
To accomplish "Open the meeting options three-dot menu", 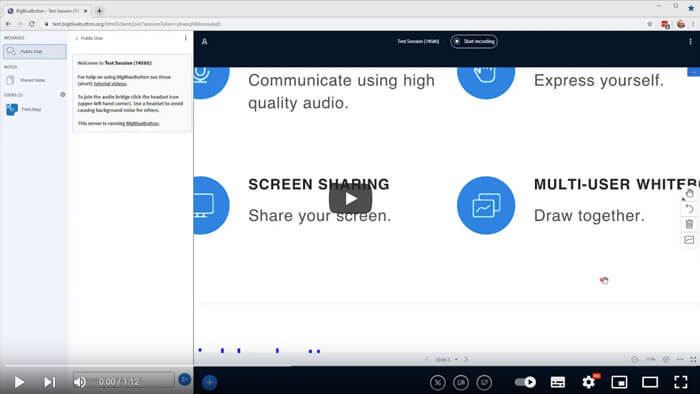I will [690, 41].
